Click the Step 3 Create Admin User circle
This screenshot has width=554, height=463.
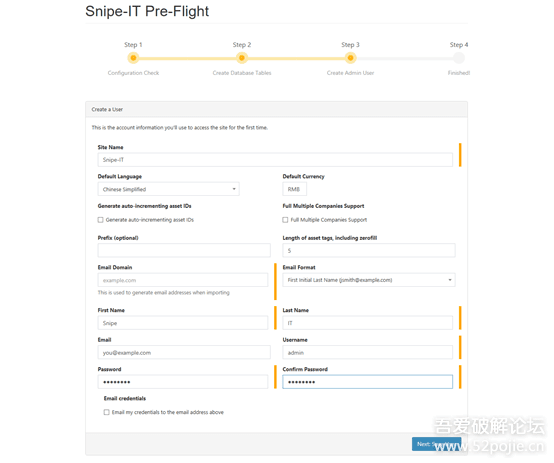pyautogui.click(x=350, y=58)
